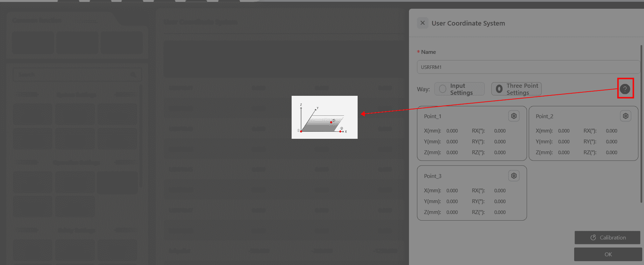The image size is (644, 265).
Task: Click the Point_3 teach position icon
Action: (514, 176)
